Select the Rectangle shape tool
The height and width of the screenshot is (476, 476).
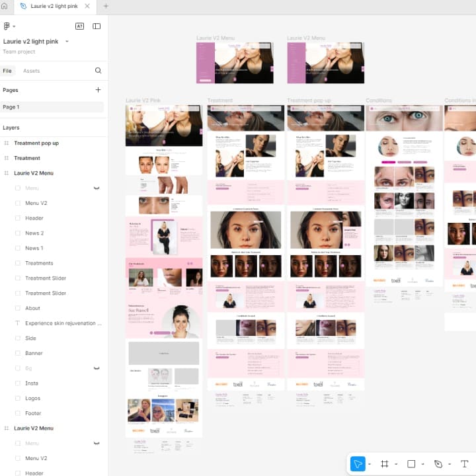point(411,464)
